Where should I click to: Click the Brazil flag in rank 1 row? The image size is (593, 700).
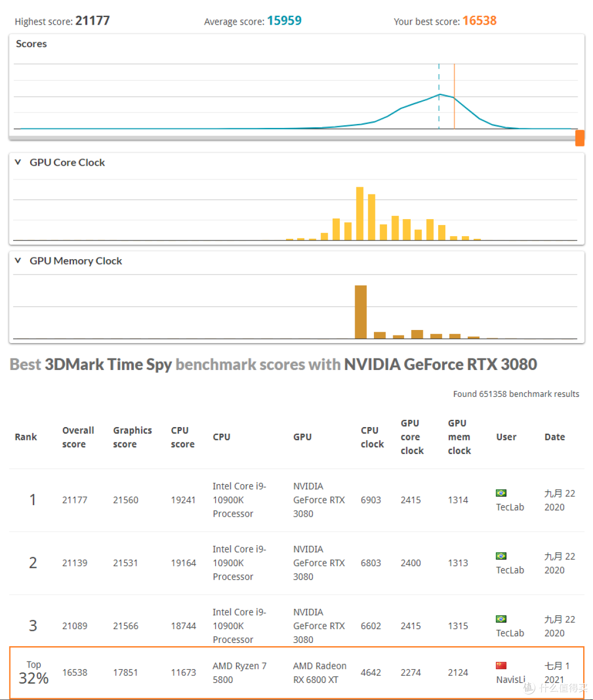tap(501, 493)
